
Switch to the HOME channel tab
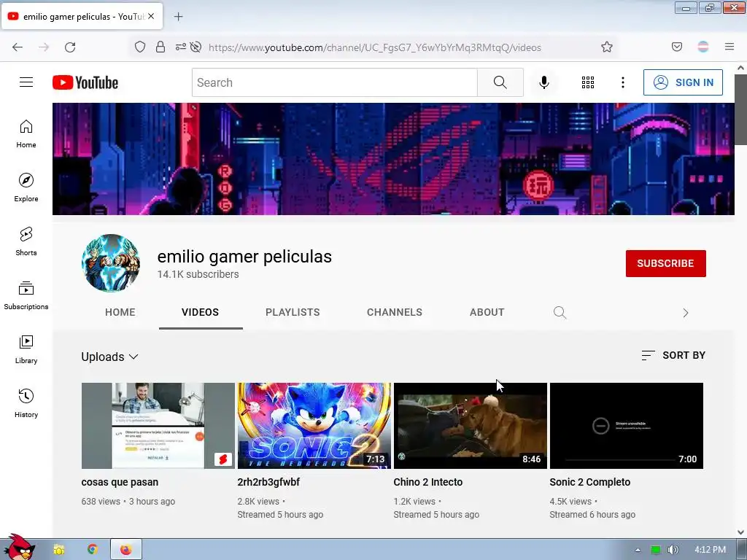coord(120,312)
